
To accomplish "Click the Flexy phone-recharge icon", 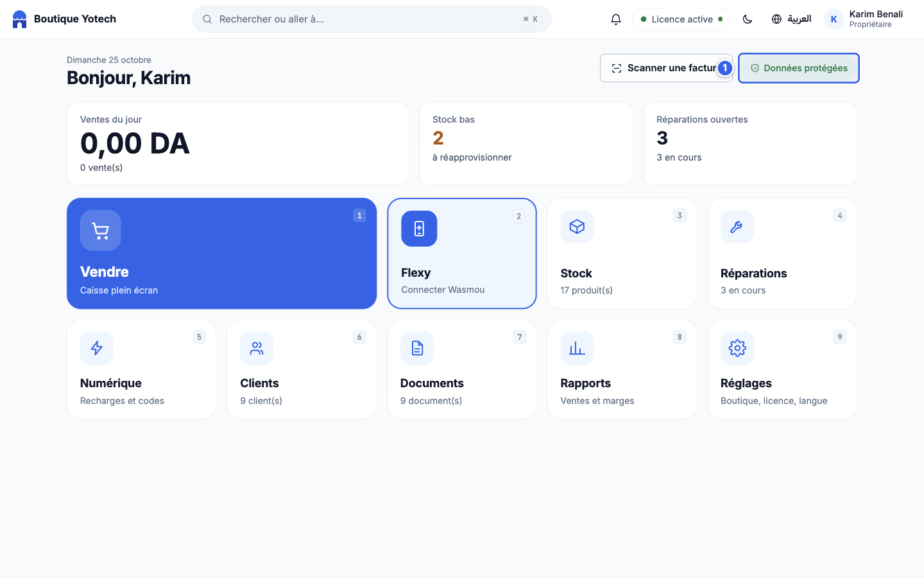I will click(x=419, y=229).
